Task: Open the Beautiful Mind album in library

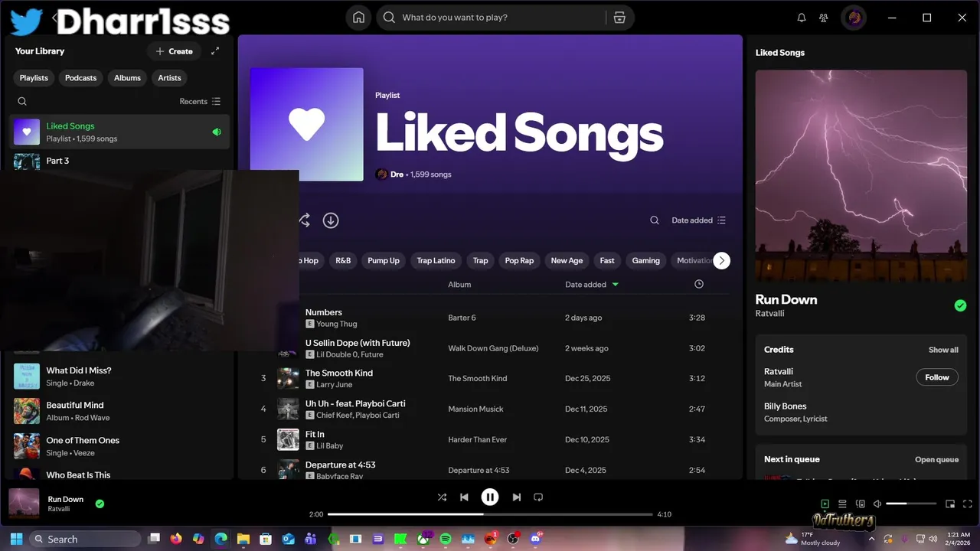Action: coord(120,411)
